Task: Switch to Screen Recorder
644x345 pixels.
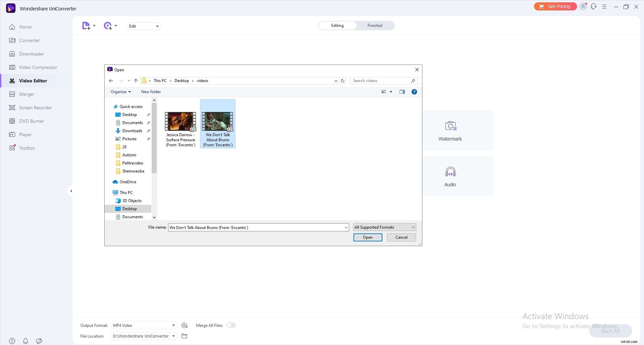Action: 35,107
